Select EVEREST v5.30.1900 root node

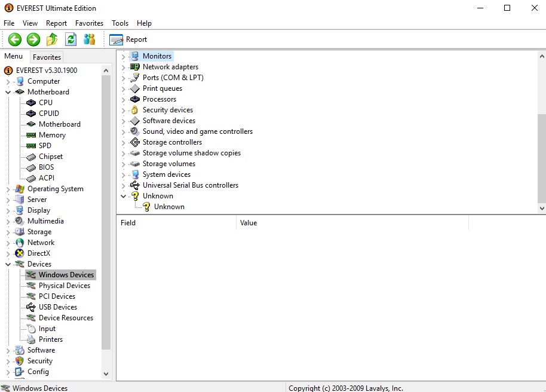tap(47, 71)
